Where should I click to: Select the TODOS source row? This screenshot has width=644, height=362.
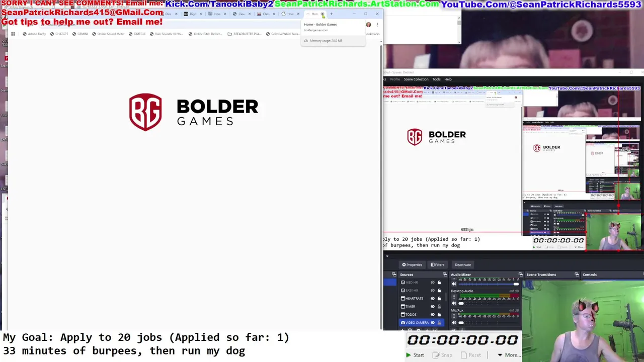pyautogui.click(x=423, y=315)
